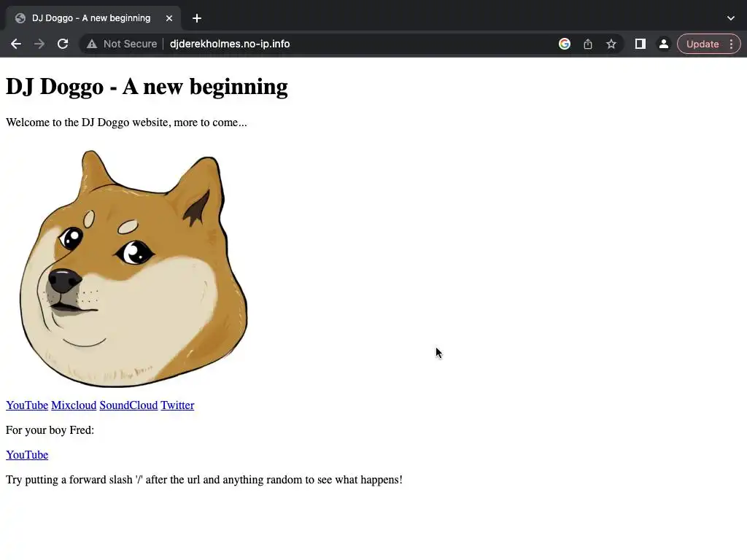Click the DJ Doggo page heading

click(x=147, y=87)
